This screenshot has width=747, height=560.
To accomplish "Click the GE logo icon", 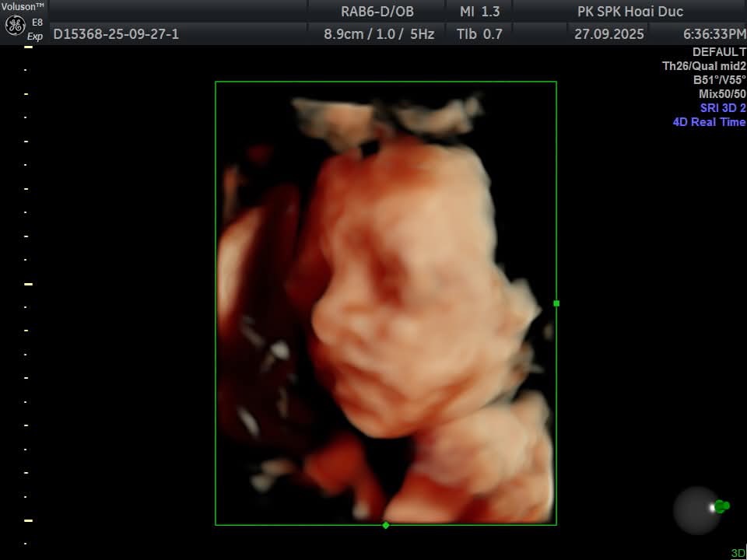I will (15, 25).
